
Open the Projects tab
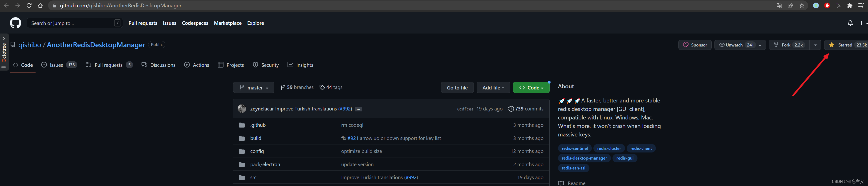pyautogui.click(x=231, y=65)
